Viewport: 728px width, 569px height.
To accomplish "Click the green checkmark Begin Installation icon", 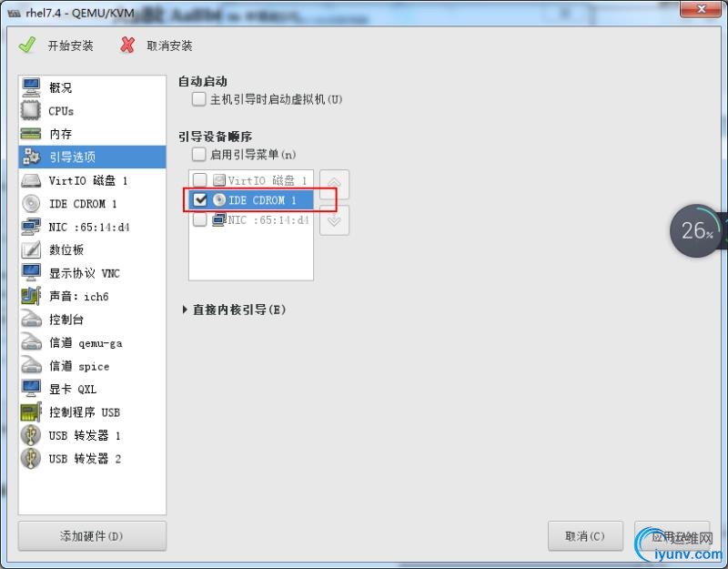I will [27, 45].
